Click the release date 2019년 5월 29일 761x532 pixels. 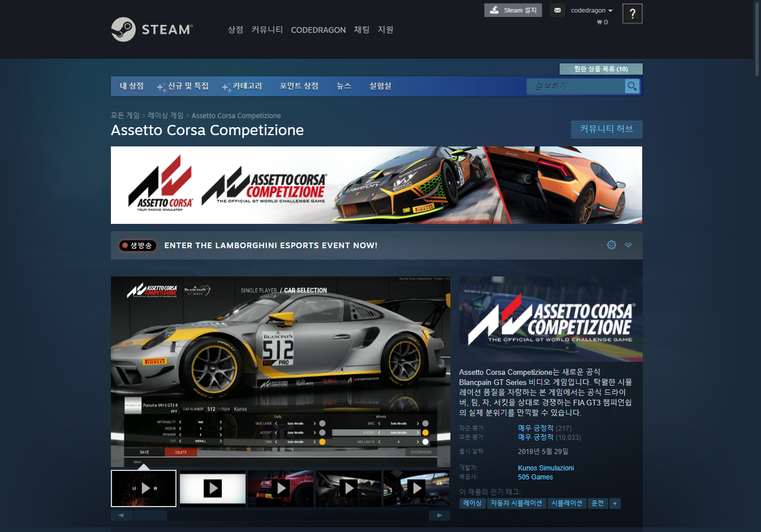[543, 451]
